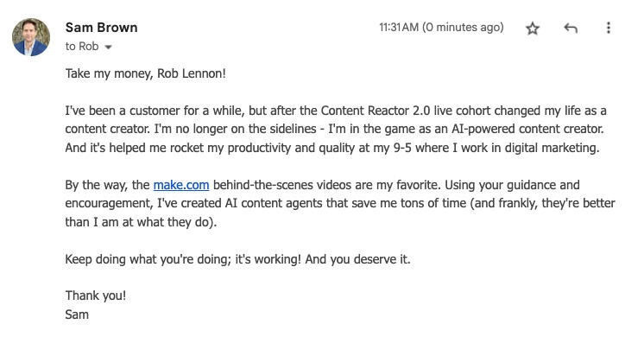Open the make.com hyperlink
This screenshot has height=337, width=644.
point(181,185)
